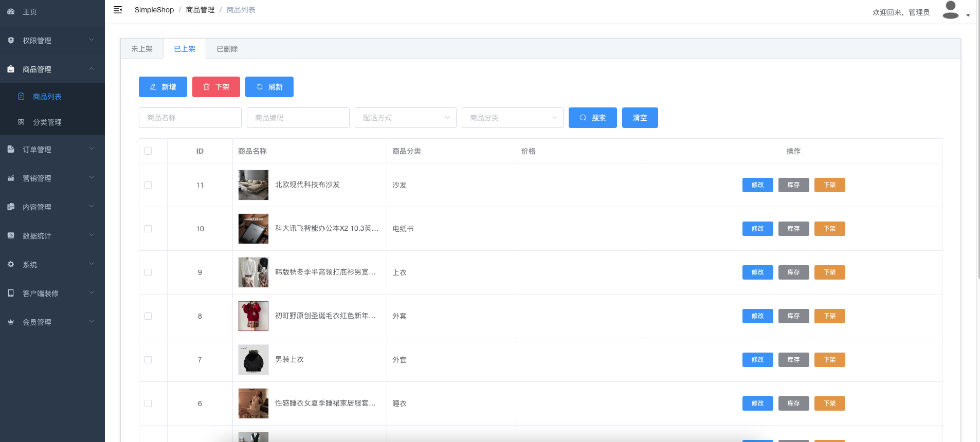
Task: Expand the 权限管理 menu chevron
Action: tap(92, 40)
